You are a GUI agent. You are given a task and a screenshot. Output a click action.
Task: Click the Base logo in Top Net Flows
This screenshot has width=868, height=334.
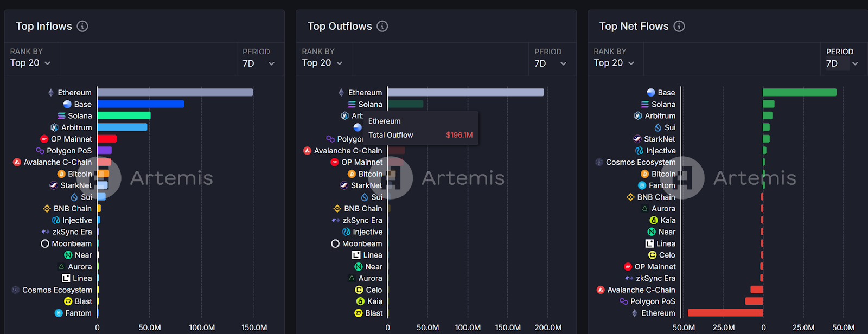pyautogui.click(x=651, y=93)
